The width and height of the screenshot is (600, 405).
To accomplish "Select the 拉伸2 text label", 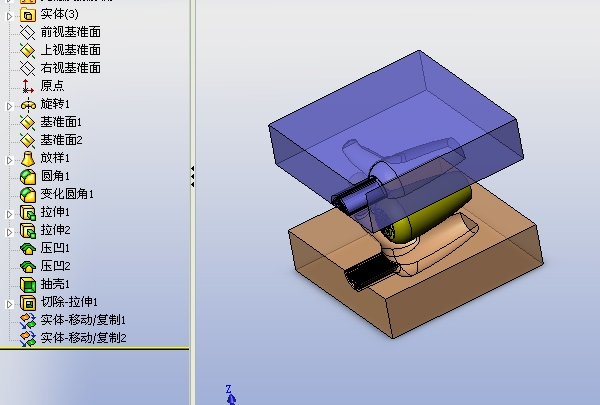I will (55, 230).
